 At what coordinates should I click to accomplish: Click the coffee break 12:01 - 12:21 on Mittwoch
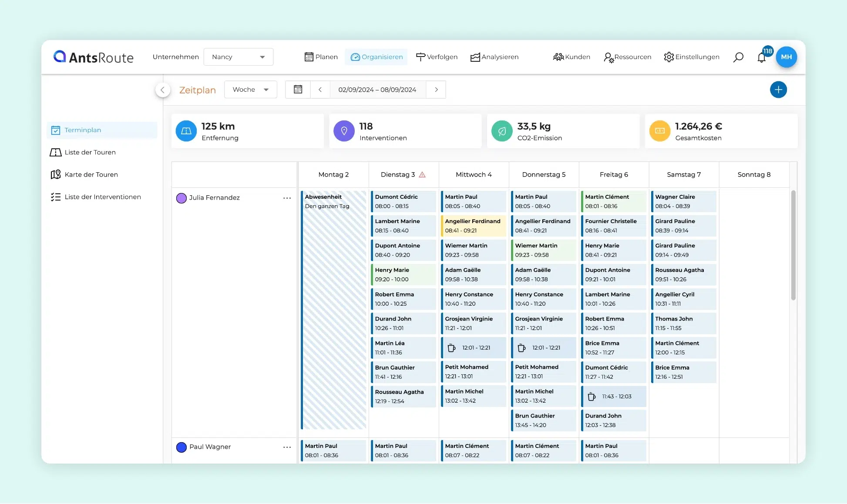click(474, 348)
